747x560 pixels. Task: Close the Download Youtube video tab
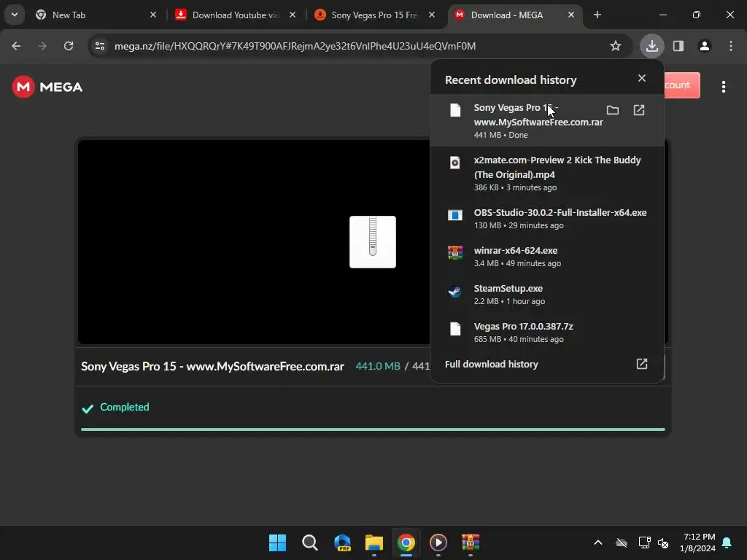(293, 15)
